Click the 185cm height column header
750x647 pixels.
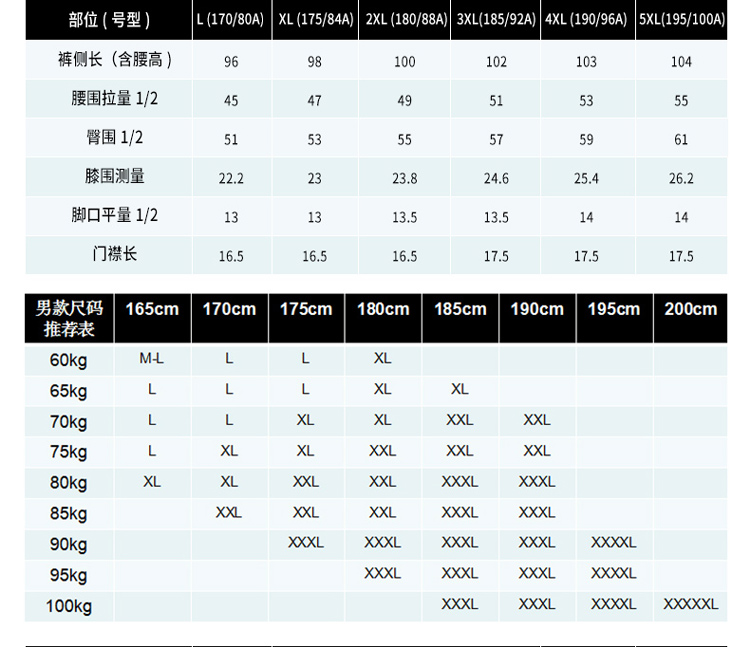[x=460, y=309]
